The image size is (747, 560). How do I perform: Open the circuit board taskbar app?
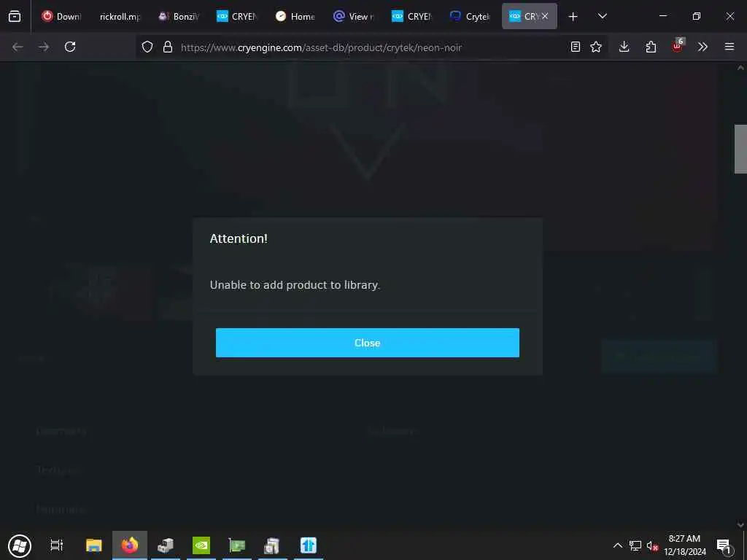[x=237, y=545]
